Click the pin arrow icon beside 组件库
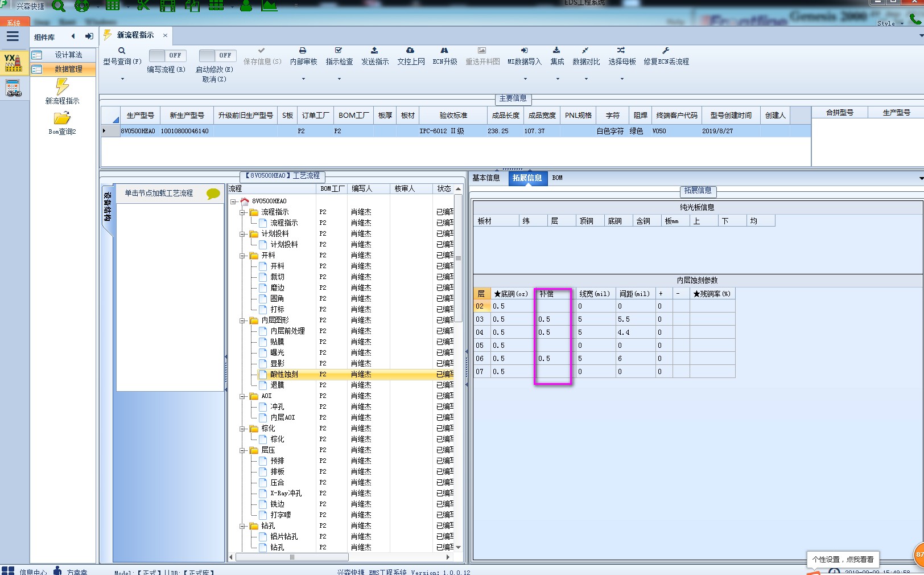The image size is (924, 575). click(89, 36)
